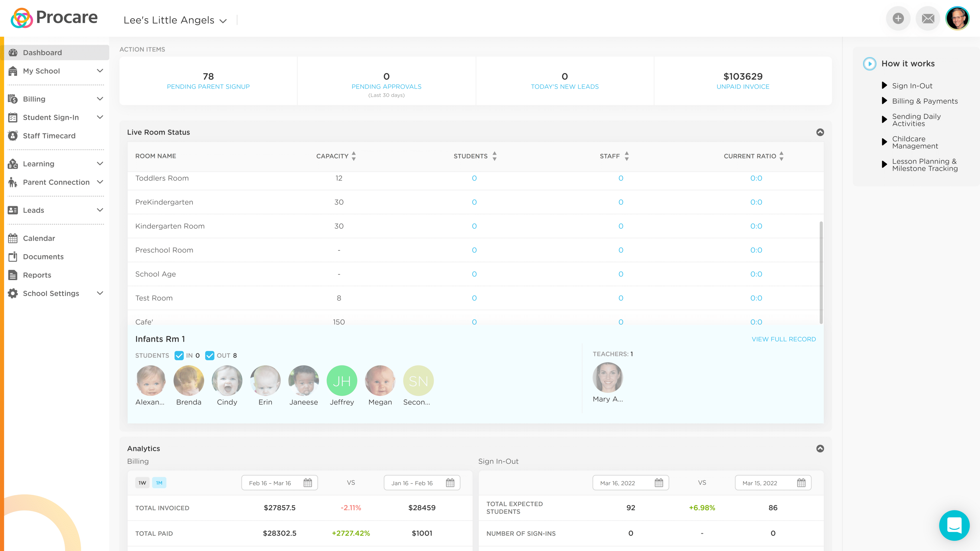Click Jeffrey's JH student avatar

pos(342,381)
